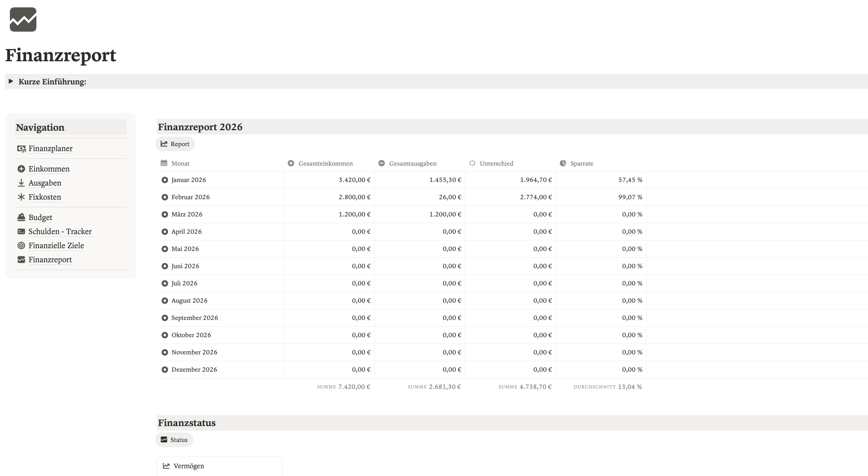The image size is (868, 476).
Task: Click the Sparrate pie chart icon
Action: pos(563,163)
